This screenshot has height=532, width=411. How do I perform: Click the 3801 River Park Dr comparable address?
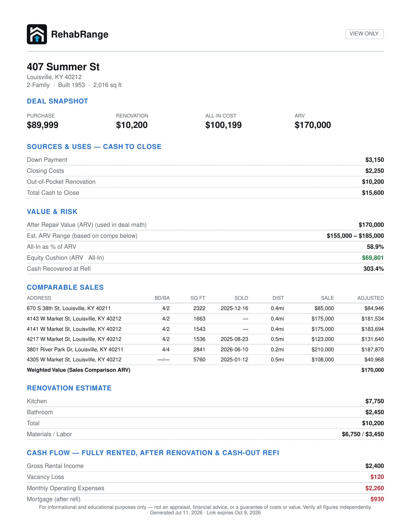(75, 349)
